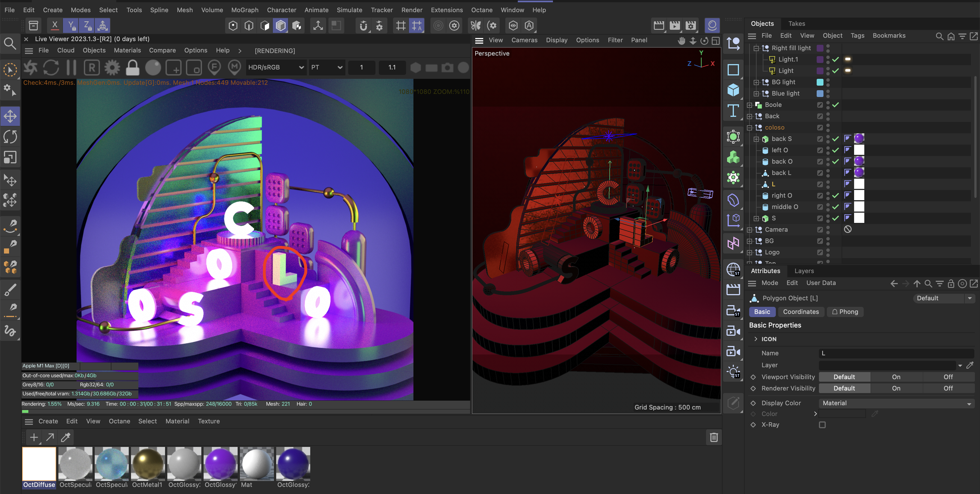Click the white material tag on L object
The width and height of the screenshot is (980, 494).
(859, 184)
